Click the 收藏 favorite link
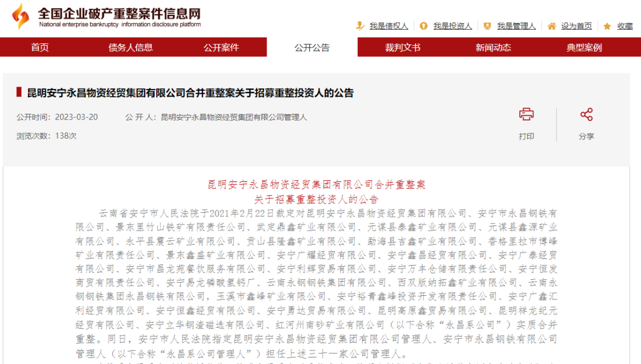This screenshot has width=641, height=364. coord(626,26)
